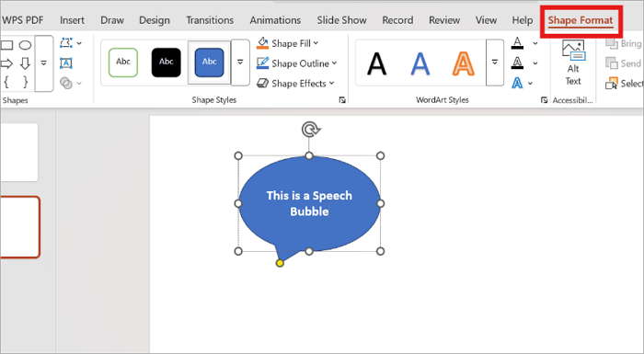Open the Help tab
Screen dimensions: 644x354
[523, 20]
